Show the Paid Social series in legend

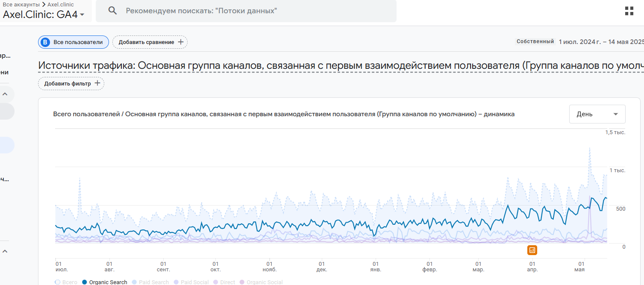coord(191,282)
